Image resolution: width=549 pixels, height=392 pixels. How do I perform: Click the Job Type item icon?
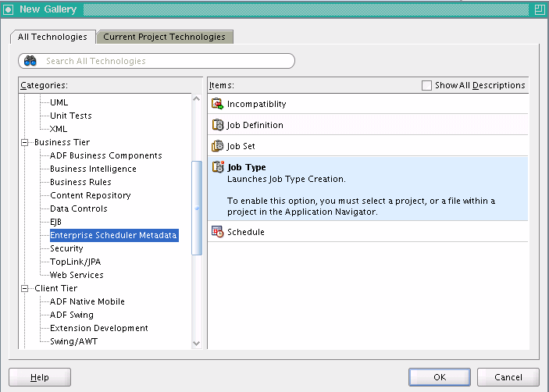click(x=218, y=166)
